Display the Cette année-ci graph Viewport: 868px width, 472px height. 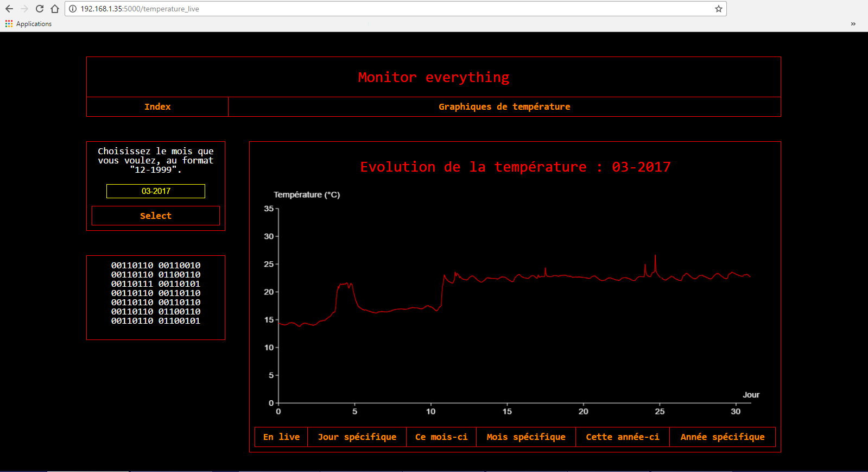[622, 437]
